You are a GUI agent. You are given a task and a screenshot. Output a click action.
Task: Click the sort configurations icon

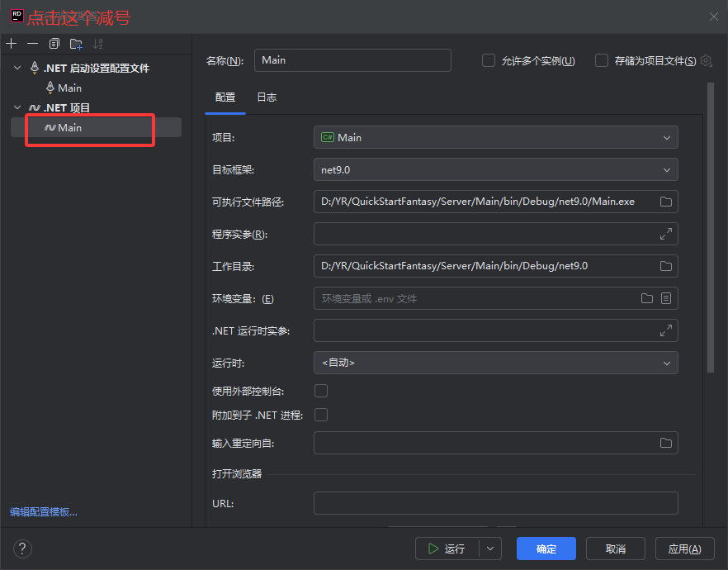pos(98,44)
